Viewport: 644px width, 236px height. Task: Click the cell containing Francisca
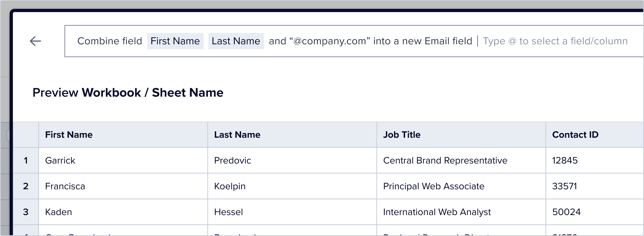coord(65,186)
